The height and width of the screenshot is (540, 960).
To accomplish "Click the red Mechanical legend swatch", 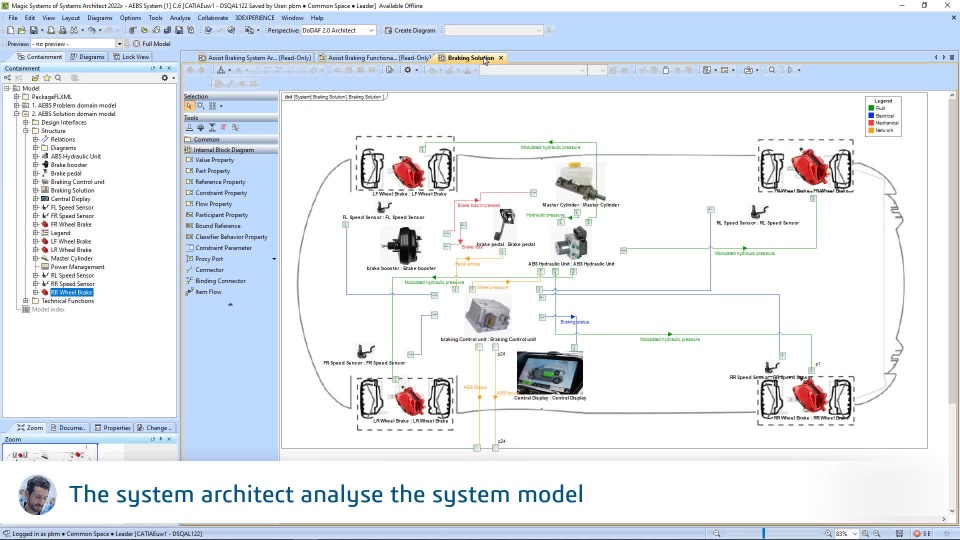I will 871,123.
